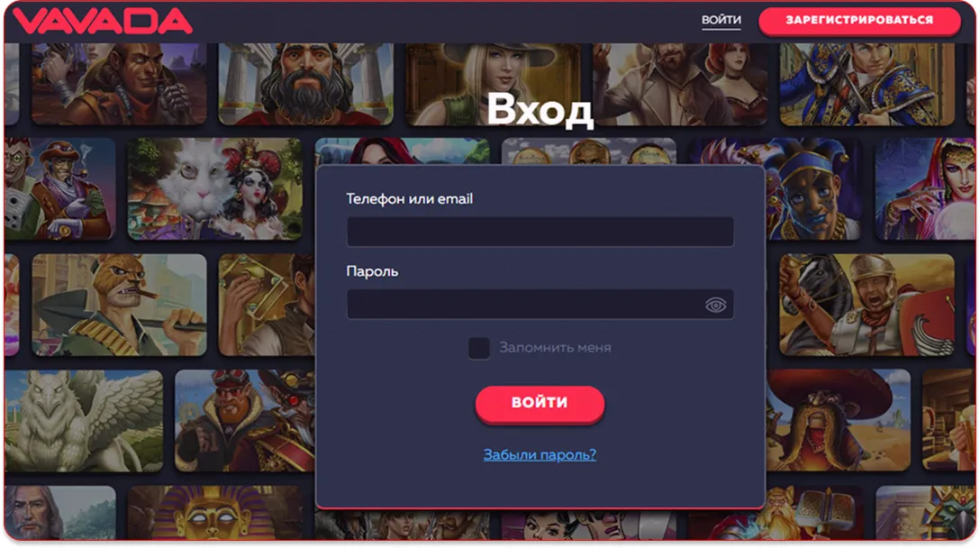Image resolution: width=980 pixels, height=548 pixels.
Task: Click the ЗАРЕГИСТРИРОВАТЬСЯ button
Action: pyautogui.click(x=859, y=21)
